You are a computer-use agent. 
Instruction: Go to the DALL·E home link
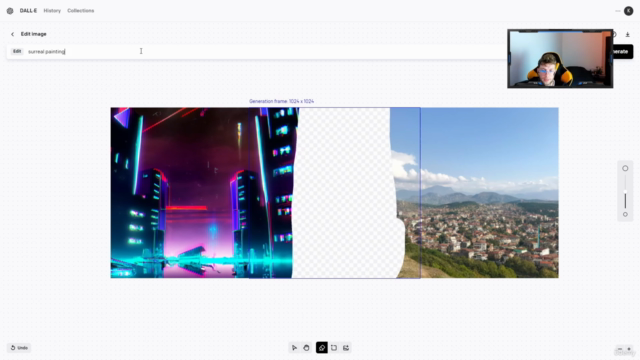pyautogui.click(x=28, y=11)
